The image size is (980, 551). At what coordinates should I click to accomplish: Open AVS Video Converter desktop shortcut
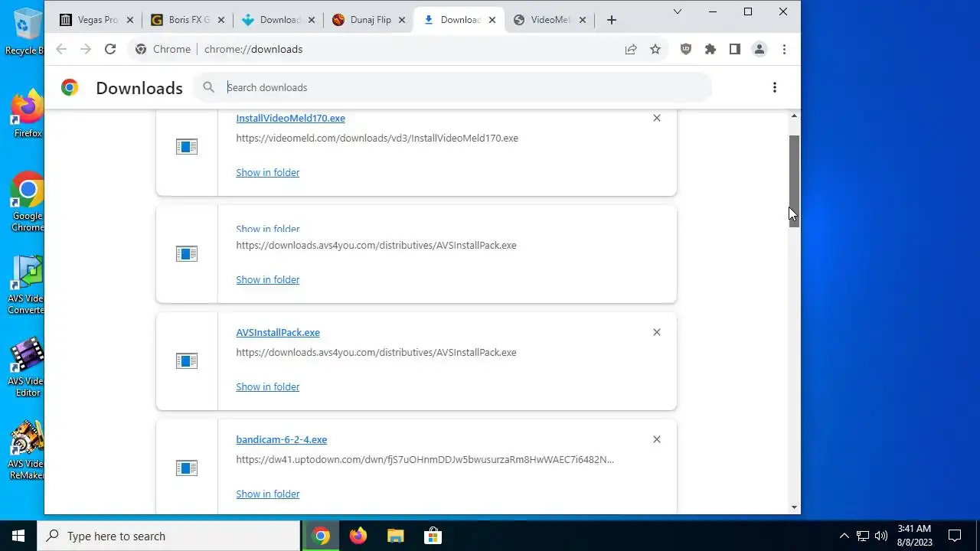click(x=28, y=285)
